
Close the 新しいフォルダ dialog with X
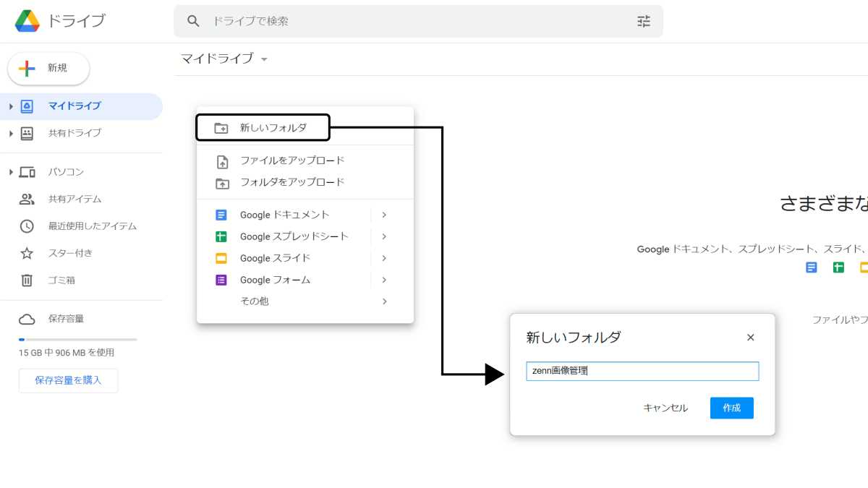750,338
